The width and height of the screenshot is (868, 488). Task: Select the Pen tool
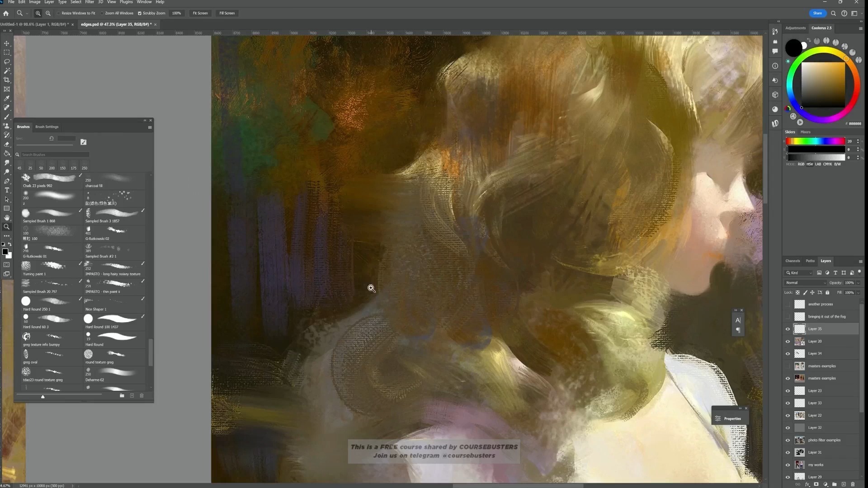coord(7,181)
